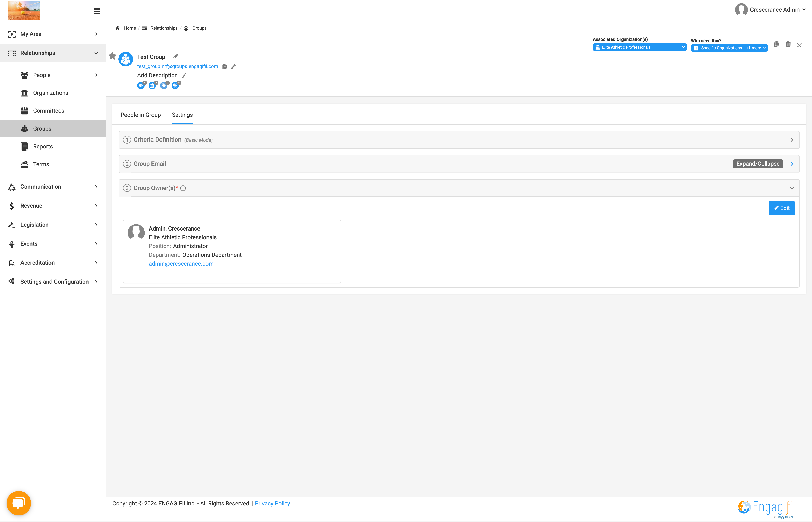The height and width of the screenshot is (522, 812).
Task: Click the site logo thumbnail
Action: (x=24, y=10)
